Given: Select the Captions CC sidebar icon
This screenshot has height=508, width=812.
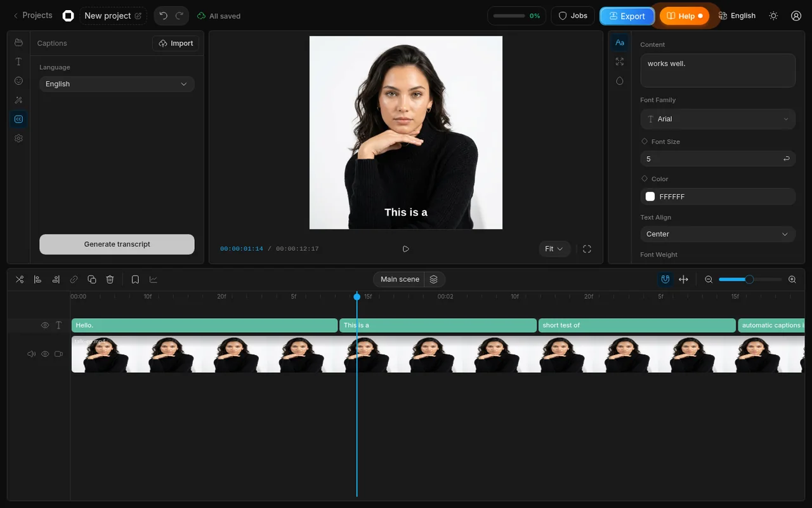Looking at the screenshot, I should click(18, 119).
